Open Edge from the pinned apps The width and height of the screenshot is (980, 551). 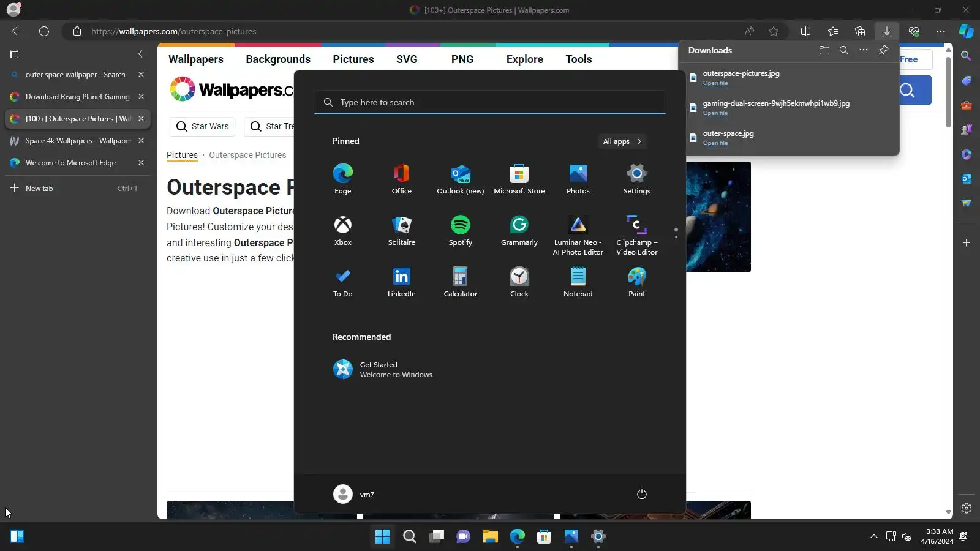tap(343, 179)
